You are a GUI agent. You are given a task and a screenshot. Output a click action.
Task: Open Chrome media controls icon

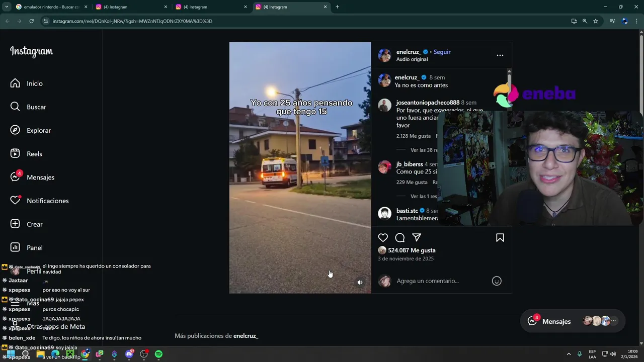point(612,21)
